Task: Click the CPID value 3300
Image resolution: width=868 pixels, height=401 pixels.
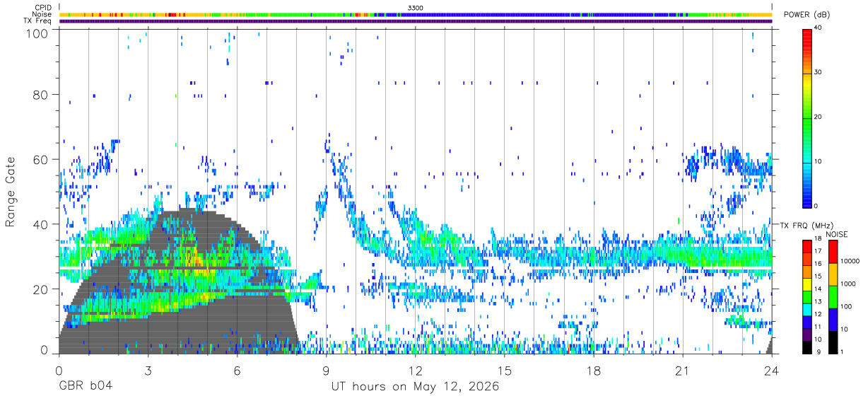Action: pyautogui.click(x=416, y=8)
